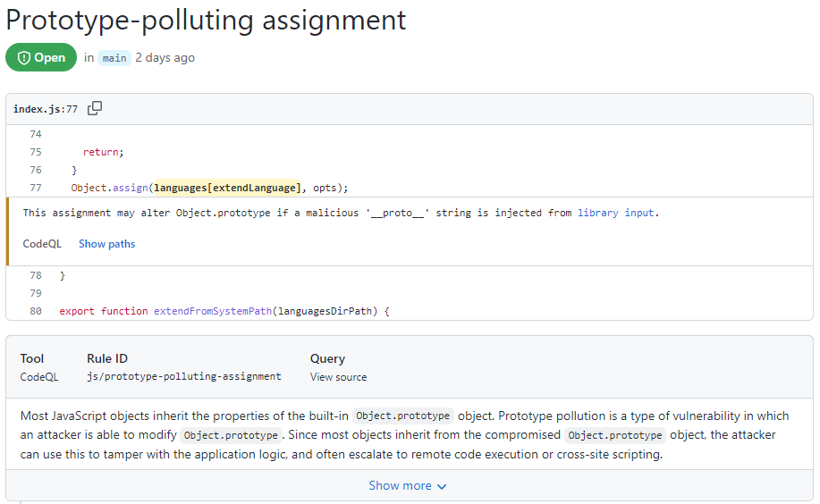Click the 2 days ago timestamp

pos(165,58)
